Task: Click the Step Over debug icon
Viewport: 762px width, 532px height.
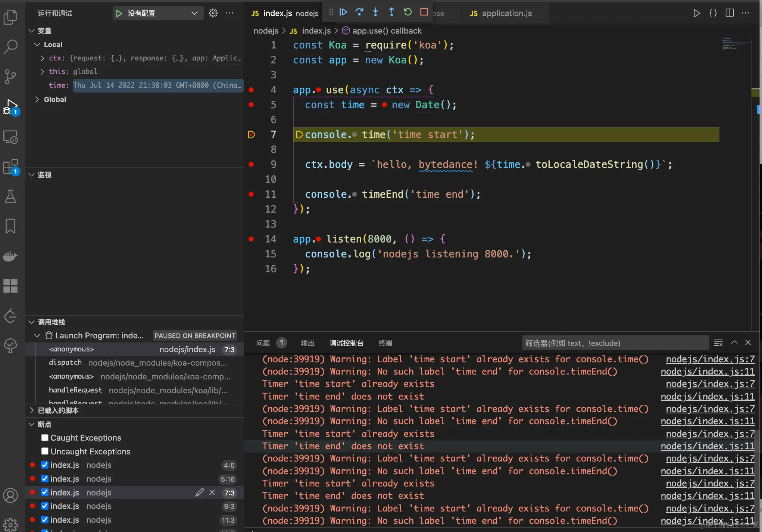Action: point(359,12)
